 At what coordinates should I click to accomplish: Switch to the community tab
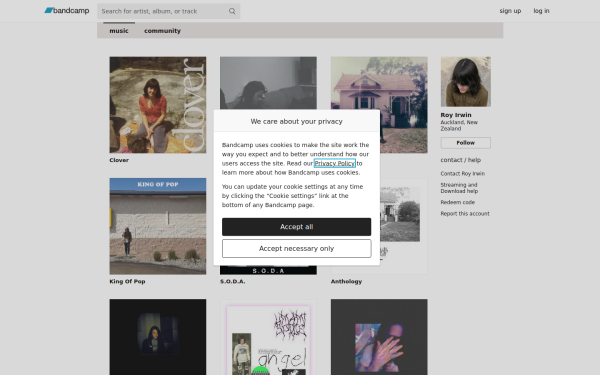162,31
